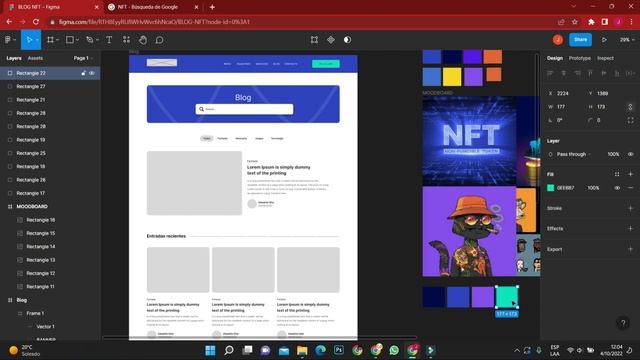Open the browser tab search chevron
The height and width of the screenshot is (360, 640).
(573, 7)
